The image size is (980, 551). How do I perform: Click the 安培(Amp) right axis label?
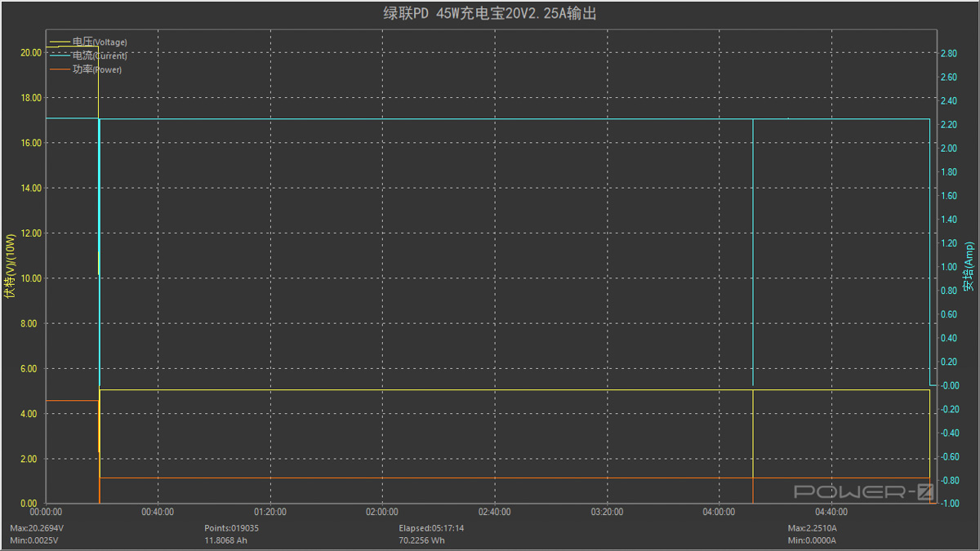[969, 267]
